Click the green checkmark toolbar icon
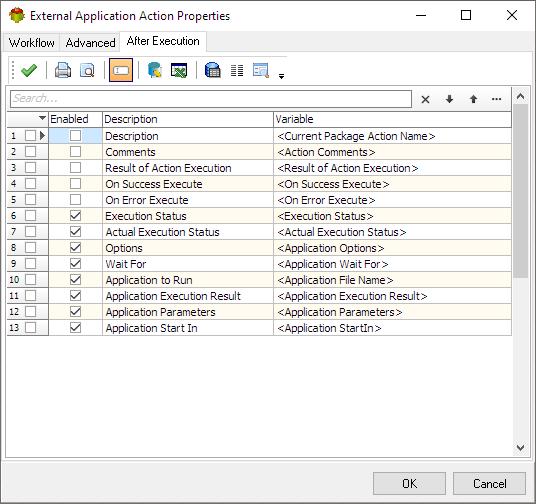Screen dimensions: 536x504 click(x=29, y=70)
